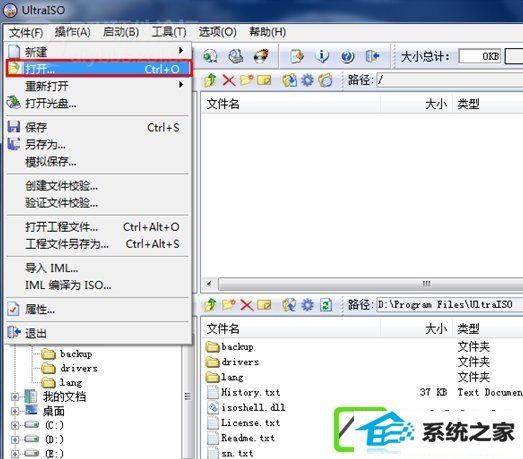Click the lower 路径 field with D:\Program Files\UltraISO
This screenshot has height=459, width=523.
point(450,305)
